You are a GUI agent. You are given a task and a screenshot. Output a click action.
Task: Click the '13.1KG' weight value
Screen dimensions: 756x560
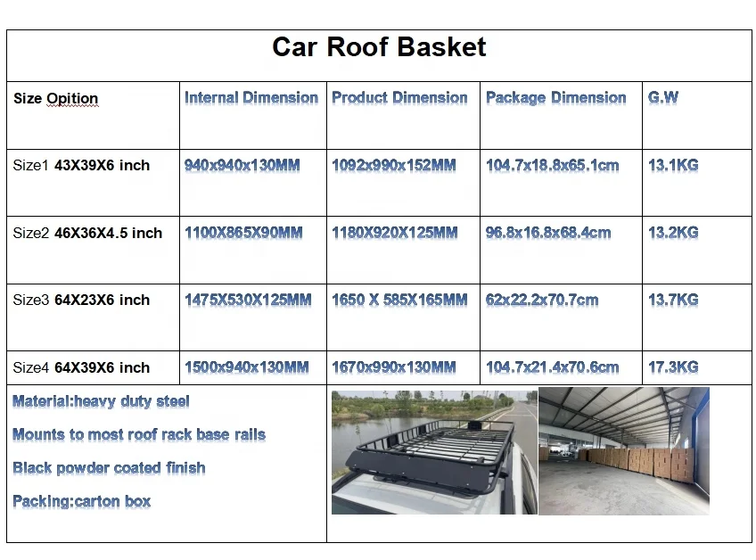point(673,166)
